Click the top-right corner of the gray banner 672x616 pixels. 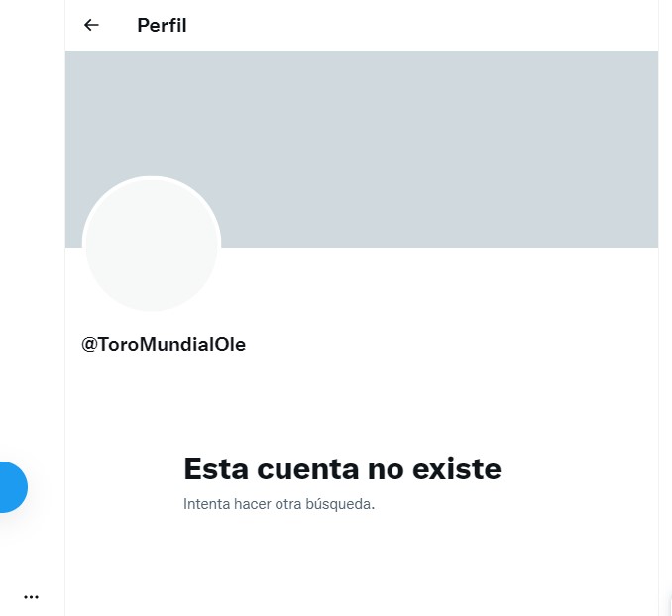(644, 61)
